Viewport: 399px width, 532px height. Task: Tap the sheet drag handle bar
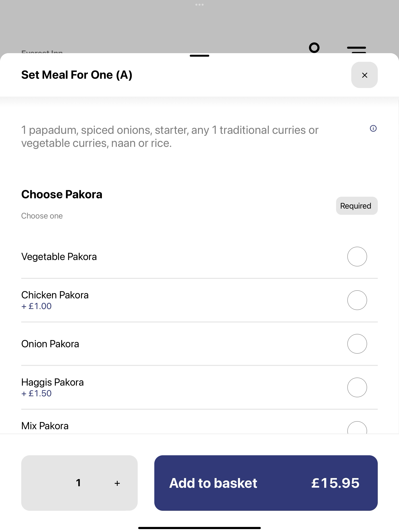pos(199,56)
